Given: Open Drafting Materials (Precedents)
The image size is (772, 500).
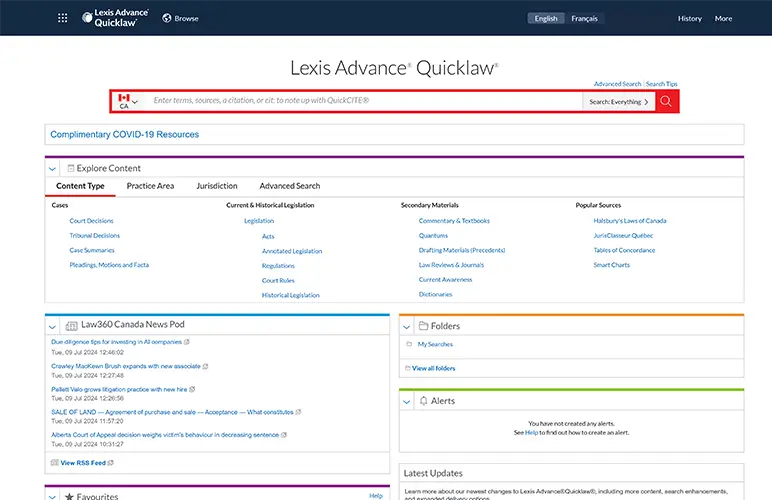Looking at the screenshot, I should pos(462,250).
